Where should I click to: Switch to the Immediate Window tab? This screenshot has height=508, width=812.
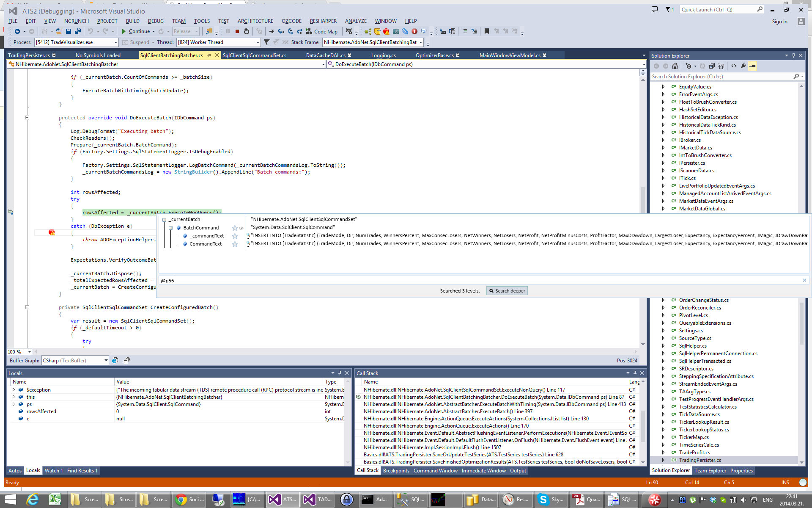(483, 471)
